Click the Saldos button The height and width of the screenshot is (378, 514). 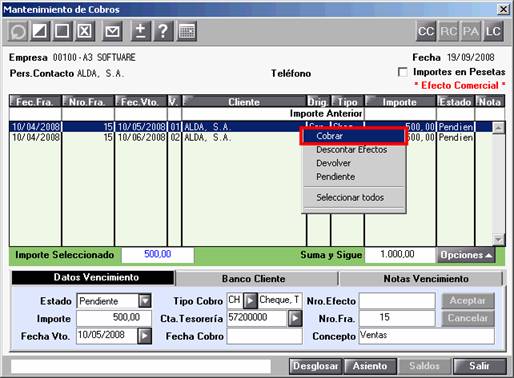(x=425, y=366)
